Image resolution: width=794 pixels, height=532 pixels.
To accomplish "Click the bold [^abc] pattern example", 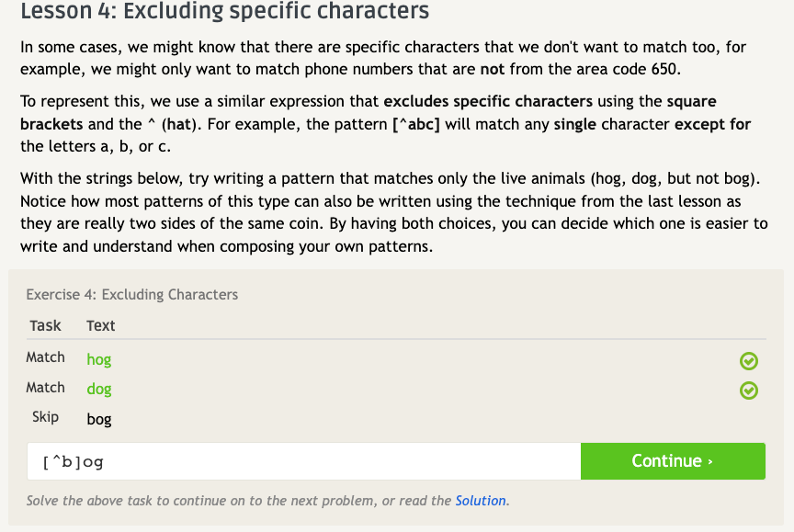I will tap(415, 125).
